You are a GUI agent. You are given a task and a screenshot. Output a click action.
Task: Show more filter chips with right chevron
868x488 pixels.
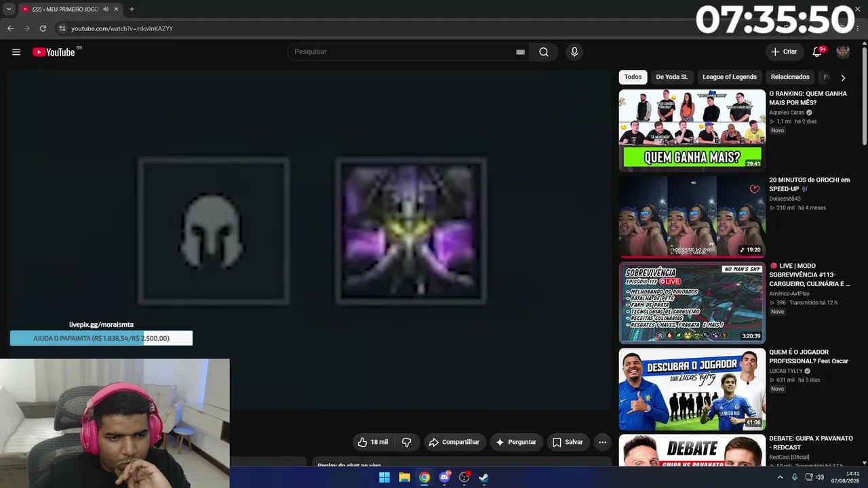(843, 77)
